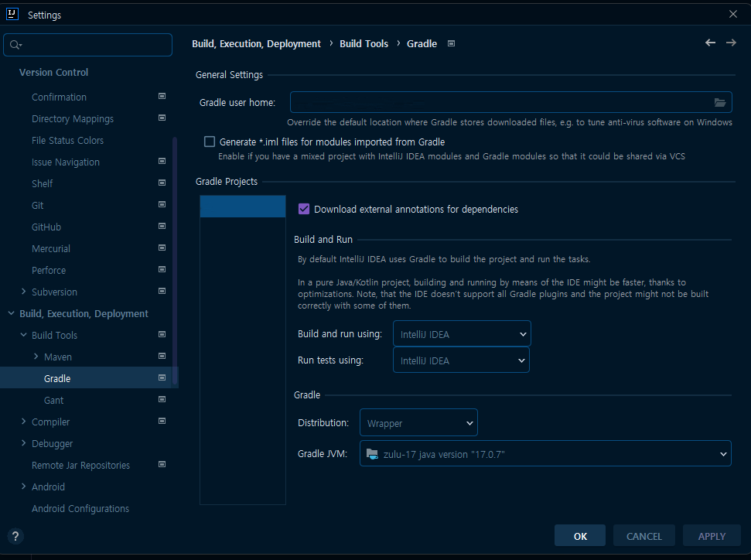Expand the Compiler node

click(x=23, y=422)
